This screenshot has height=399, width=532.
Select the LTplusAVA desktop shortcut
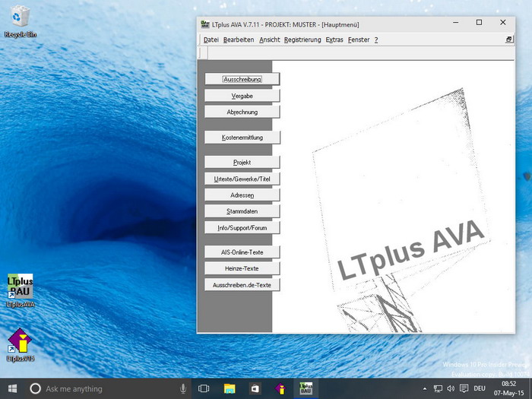point(20,290)
